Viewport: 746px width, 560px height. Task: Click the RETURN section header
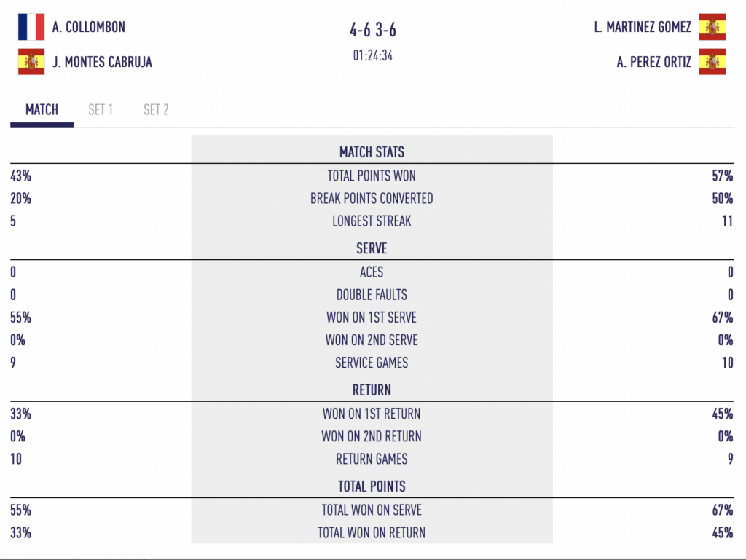372,390
